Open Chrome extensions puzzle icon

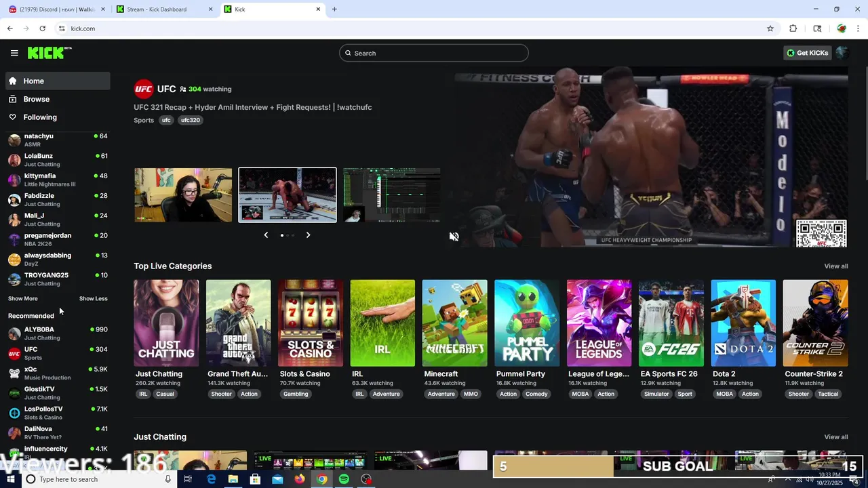pyautogui.click(x=793, y=28)
